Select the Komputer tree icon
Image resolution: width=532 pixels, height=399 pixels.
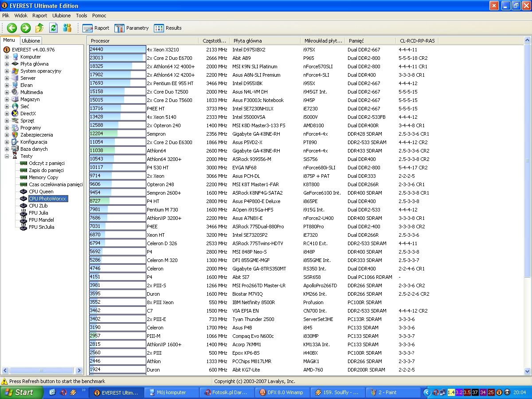pos(16,57)
